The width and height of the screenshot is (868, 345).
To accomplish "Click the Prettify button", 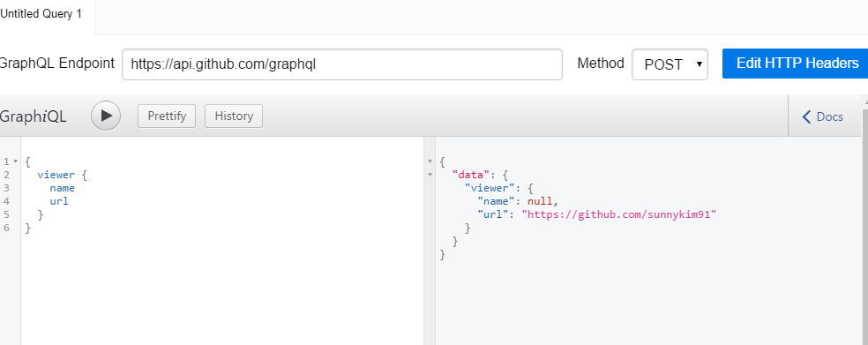I will coord(167,116).
